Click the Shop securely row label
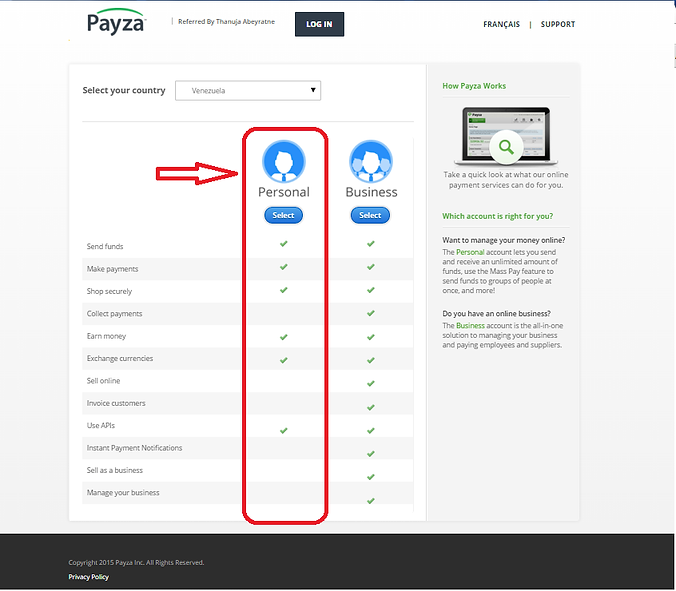Image resolution: width=676 pixels, height=591 pixels. pos(109,291)
